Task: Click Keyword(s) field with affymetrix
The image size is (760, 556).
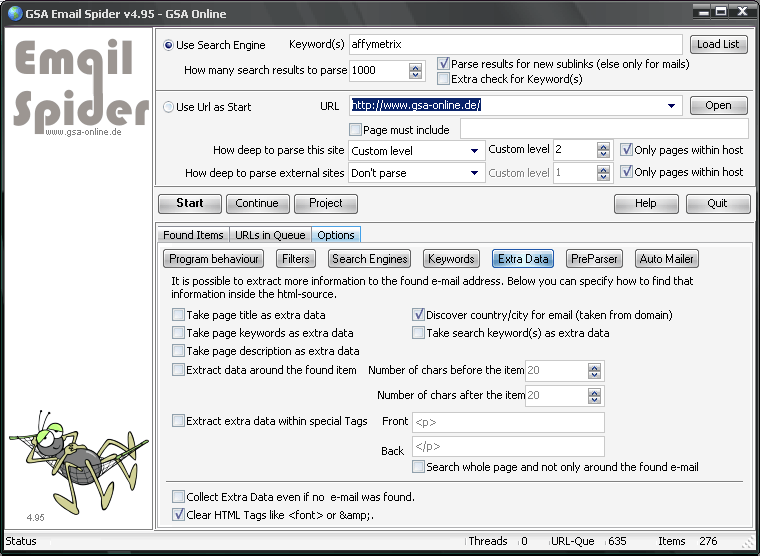Action: 516,45
